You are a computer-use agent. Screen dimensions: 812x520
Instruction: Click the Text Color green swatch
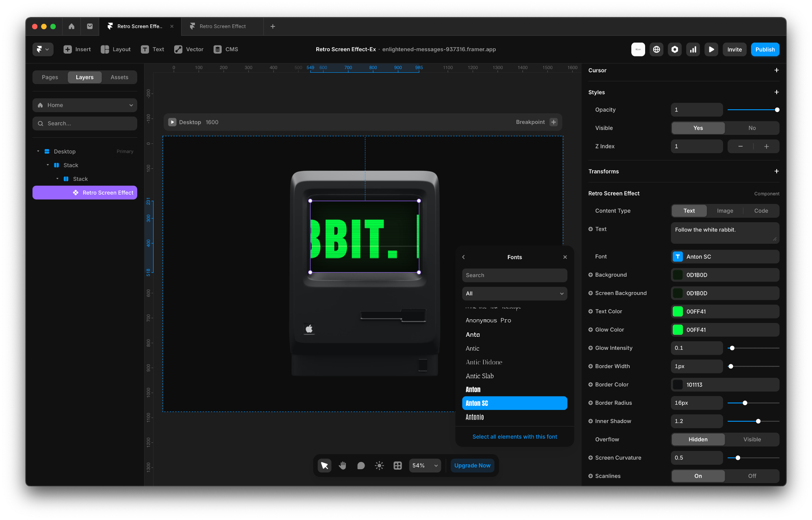coord(678,312)
